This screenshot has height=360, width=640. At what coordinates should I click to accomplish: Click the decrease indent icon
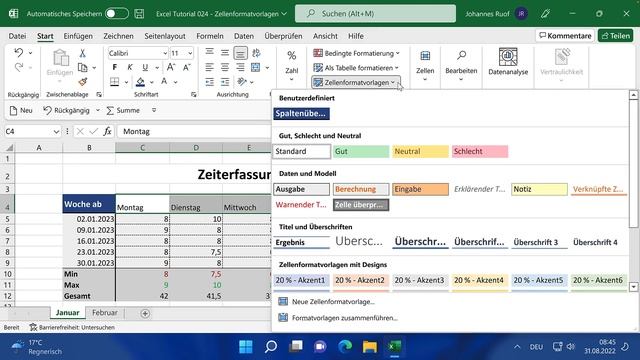[x=210, y=82]
